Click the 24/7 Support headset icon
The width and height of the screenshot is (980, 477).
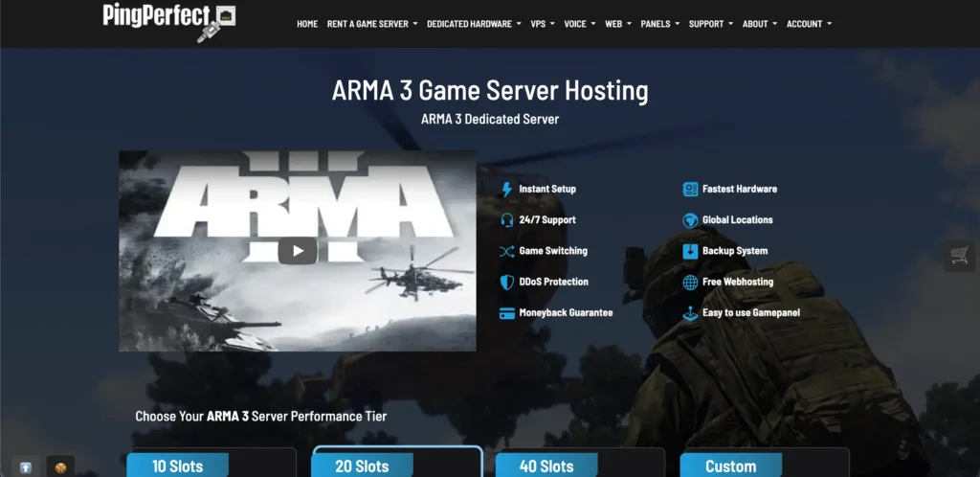pyautogui.click(x=507, y=220)
